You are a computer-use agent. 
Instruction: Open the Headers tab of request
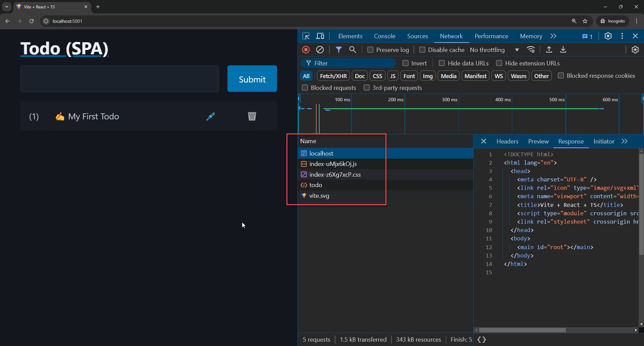click(x=507, y=141)
